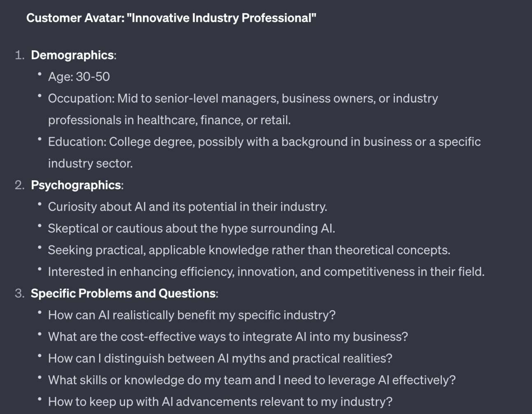Click the "How can AI realistically benefit" question
Viewport: 532px width, 414px height.
click(x=191, y=315)
